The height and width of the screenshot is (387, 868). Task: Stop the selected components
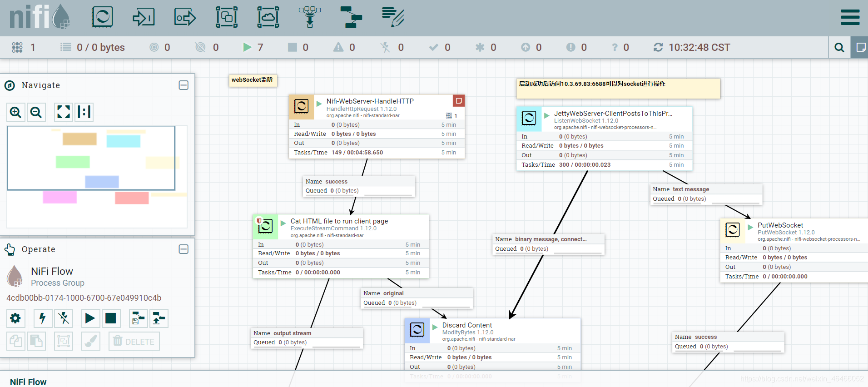111,318
